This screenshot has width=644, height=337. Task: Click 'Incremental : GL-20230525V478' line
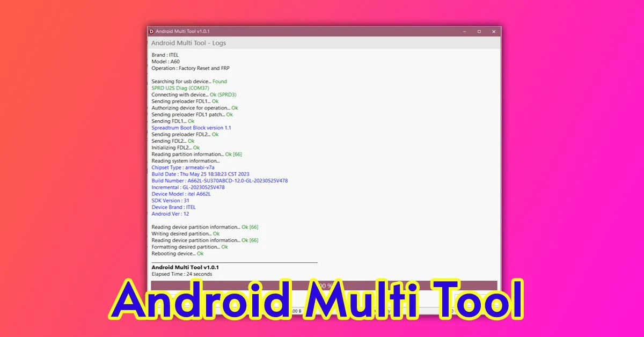pyautogui.click(x=188, y=187)
